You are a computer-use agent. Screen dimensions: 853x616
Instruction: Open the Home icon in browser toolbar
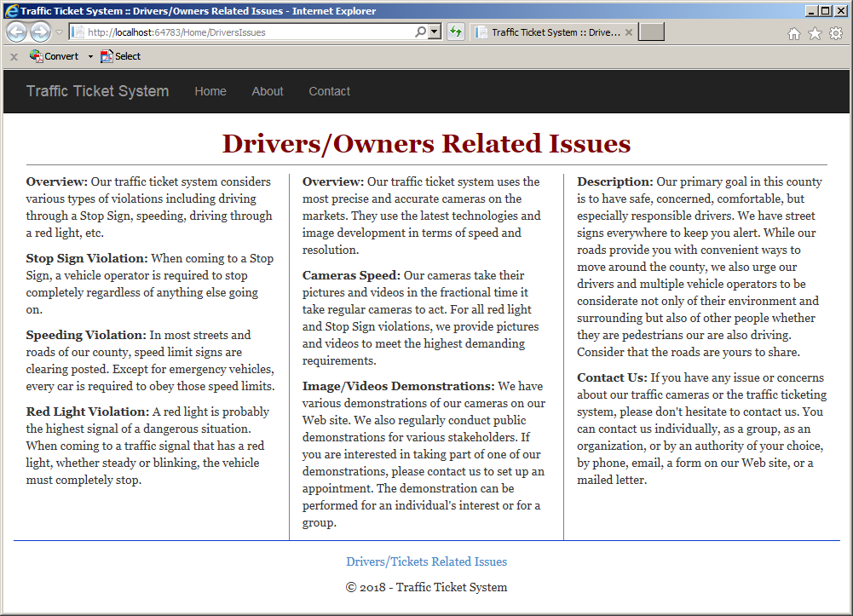794,34
